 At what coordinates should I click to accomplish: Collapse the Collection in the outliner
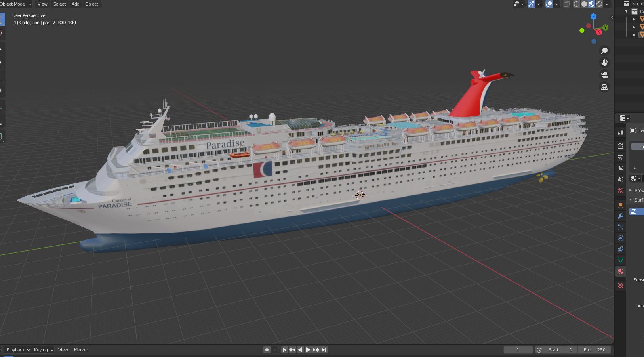627,11
